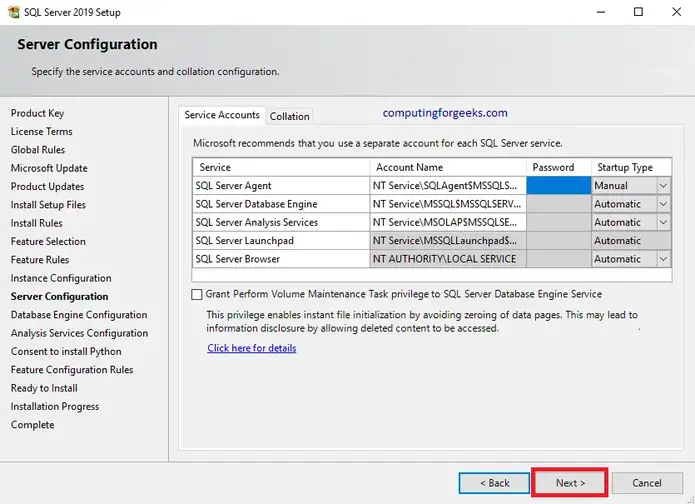Select the SQL Server Agent account name cell

[447, 186]
